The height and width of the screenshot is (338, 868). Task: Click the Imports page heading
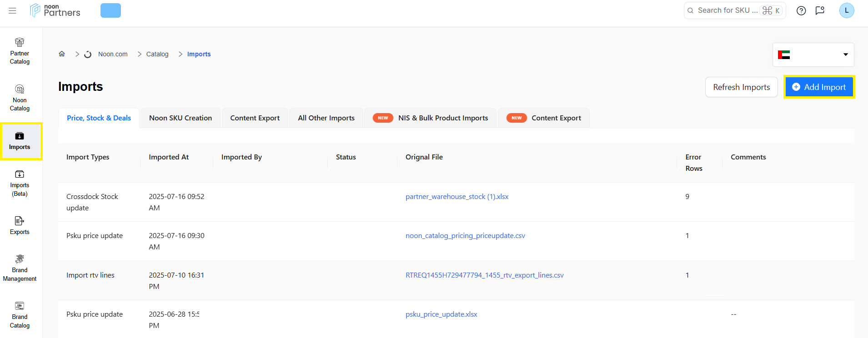(x=80, y=86)
